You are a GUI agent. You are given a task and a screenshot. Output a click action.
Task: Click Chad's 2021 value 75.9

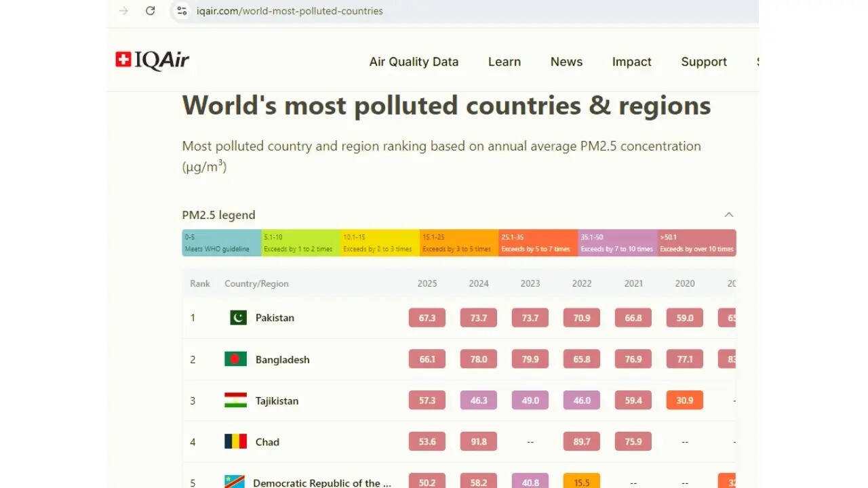pyautogui.click(x=633, y=442)
